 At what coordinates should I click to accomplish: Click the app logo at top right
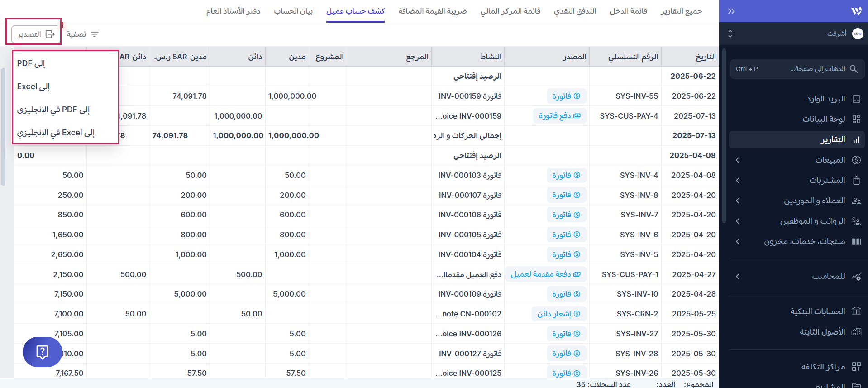[856, 11]
